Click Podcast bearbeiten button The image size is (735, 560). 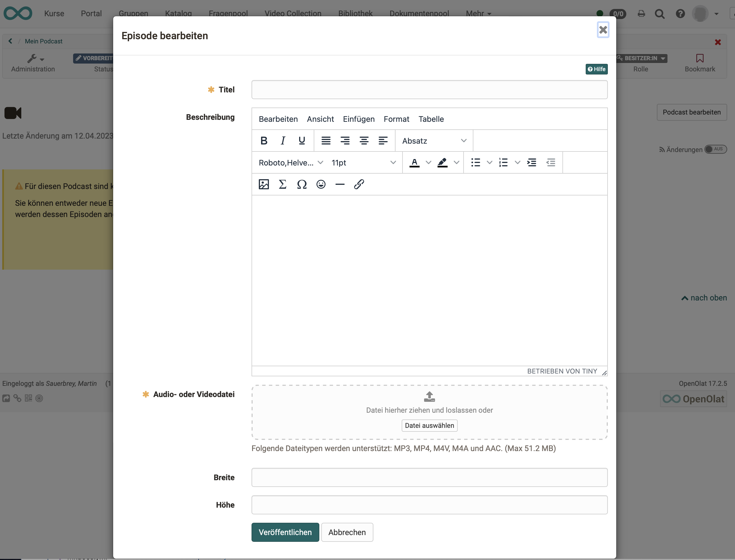692,112
